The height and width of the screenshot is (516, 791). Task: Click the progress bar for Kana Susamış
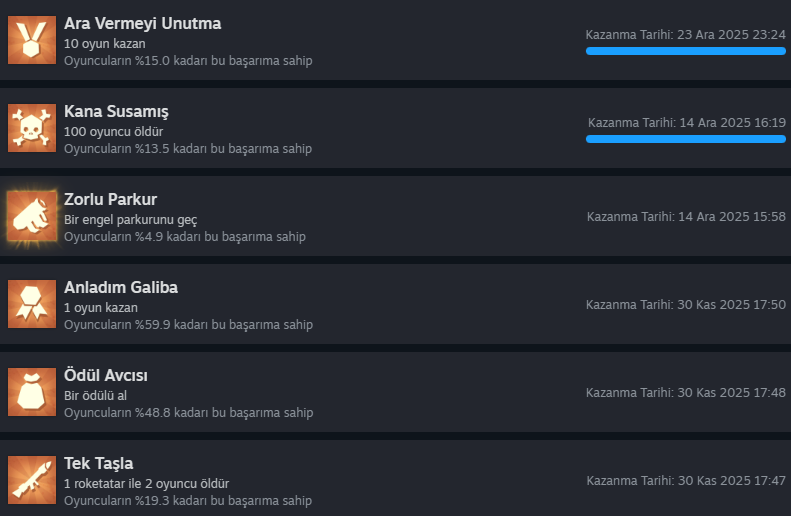[x=686, y=139]
